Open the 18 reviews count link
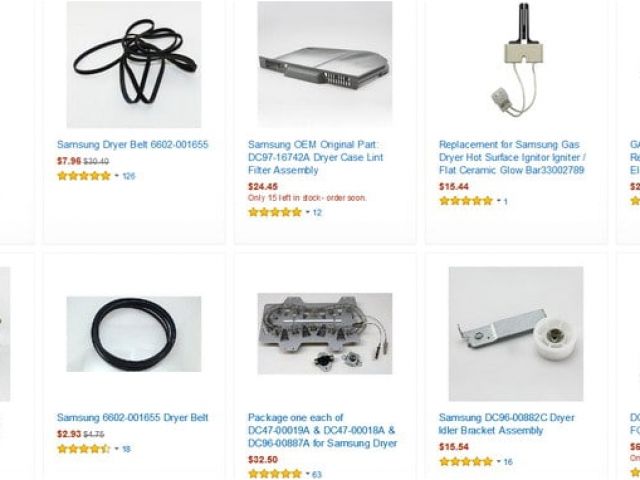The height and width of the screenshot is (480, 640). [127, 449]
